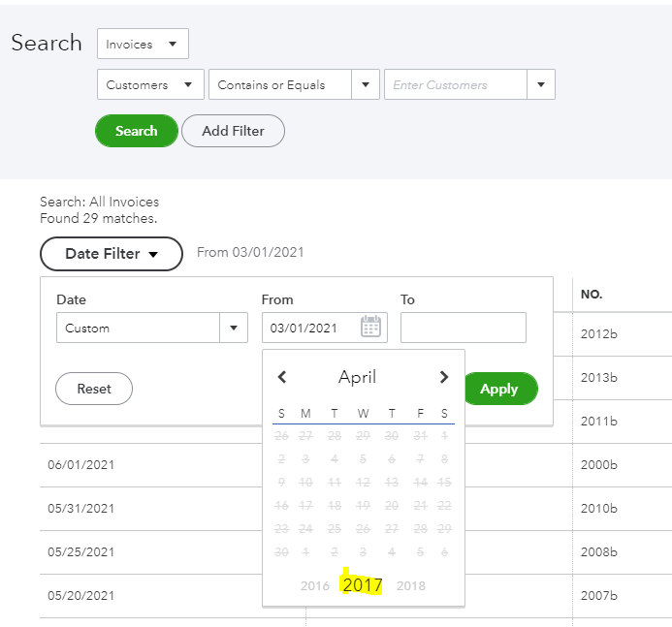Open the Custom date range dropdown
The width and height of the screenshot is (672, 627).
point(151,329)
